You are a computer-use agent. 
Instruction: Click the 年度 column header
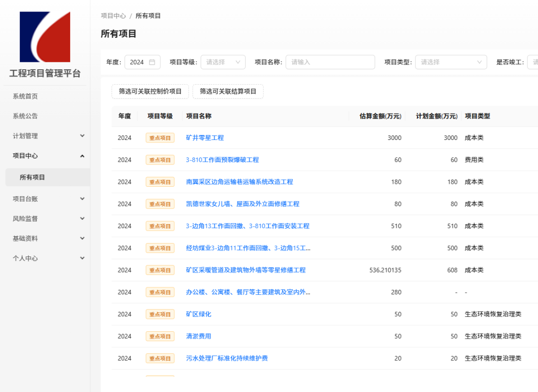(125, 116)
